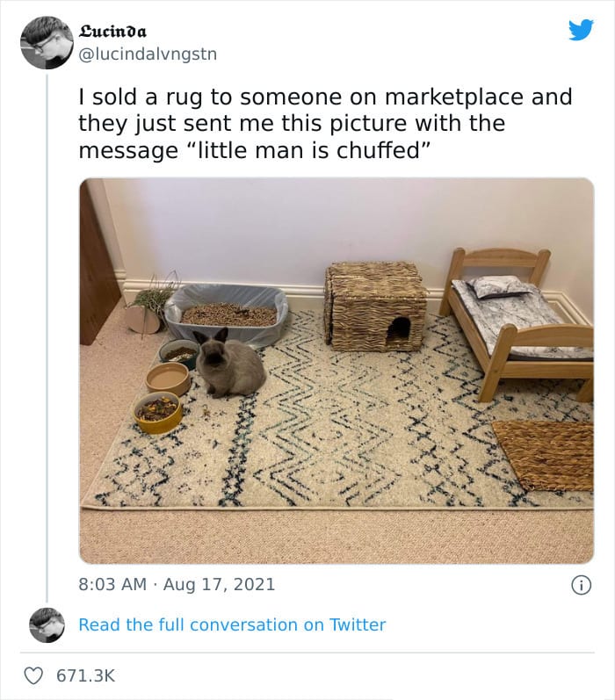Screen dimensions: 615x700
Task: Click the wicker hideaway house in photo
Action: point(376,307)
